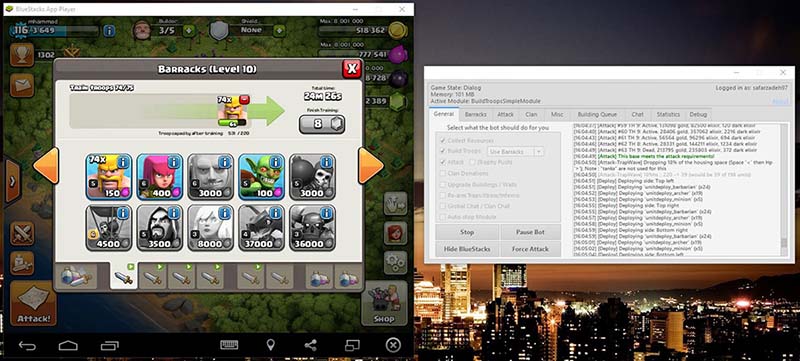Enable Trophy Push checkbox
800x361 pixels.
coord(472,162)
